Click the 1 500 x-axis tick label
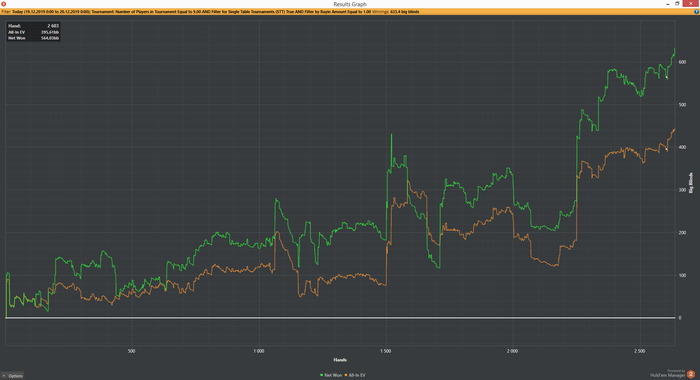Screen dimensions: 700x380 click(x=385, y=351)
